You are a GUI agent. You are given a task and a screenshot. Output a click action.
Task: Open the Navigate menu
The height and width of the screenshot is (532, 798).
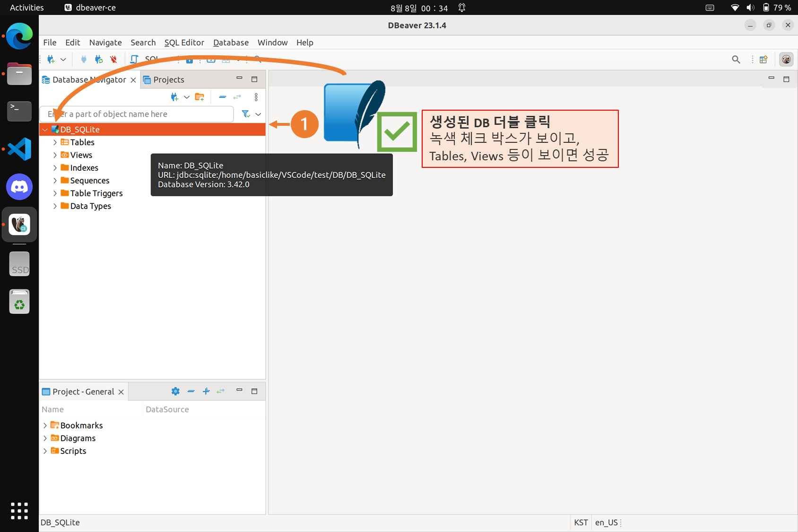[105, 43]
